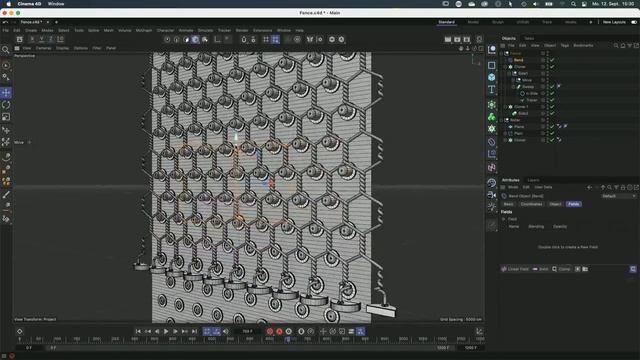Toggle the X axis lock
Screen dimensions: 640x360
pyautogui.click(x=32, y=39)
